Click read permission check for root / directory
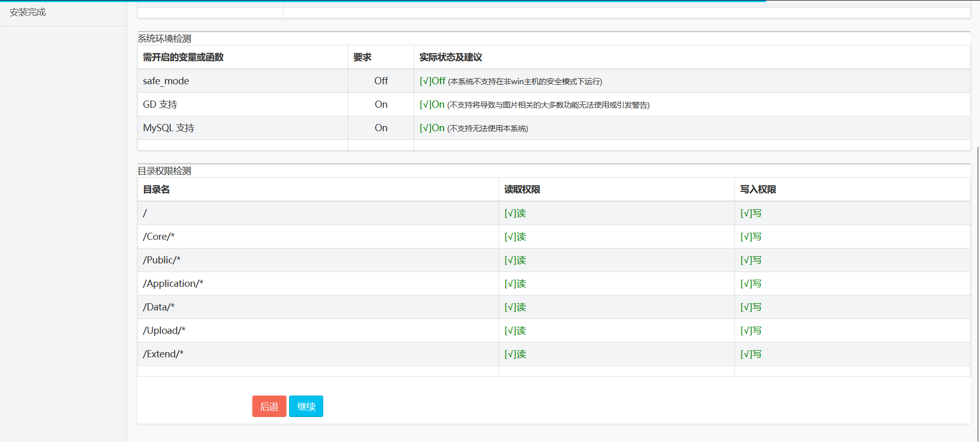980x442 pixels. pos(515,213)
